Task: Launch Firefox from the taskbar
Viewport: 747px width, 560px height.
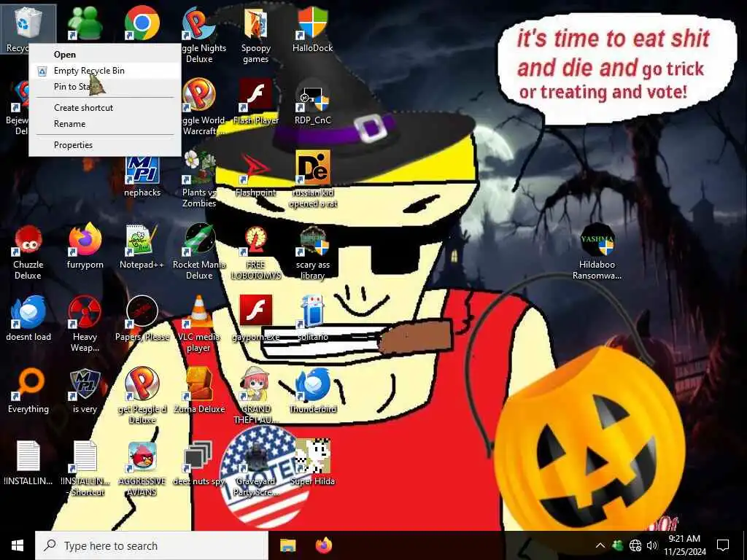Action: [x=324, y=545]
